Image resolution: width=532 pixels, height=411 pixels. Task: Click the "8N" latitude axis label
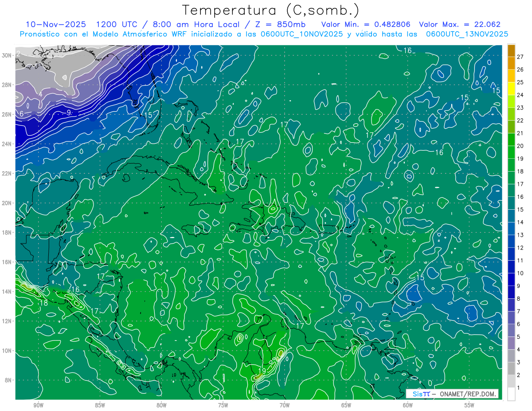click(8, 380)
